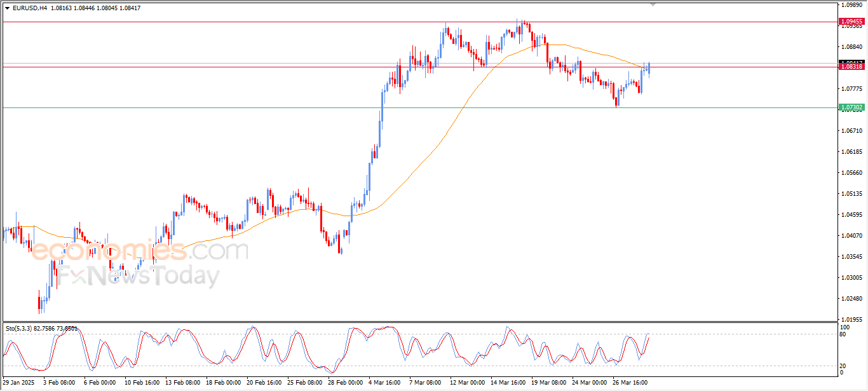The height and width of the screenshot is (391, 868).
Task: Click the 1.09890 price scale label
Action: (851, 5)
